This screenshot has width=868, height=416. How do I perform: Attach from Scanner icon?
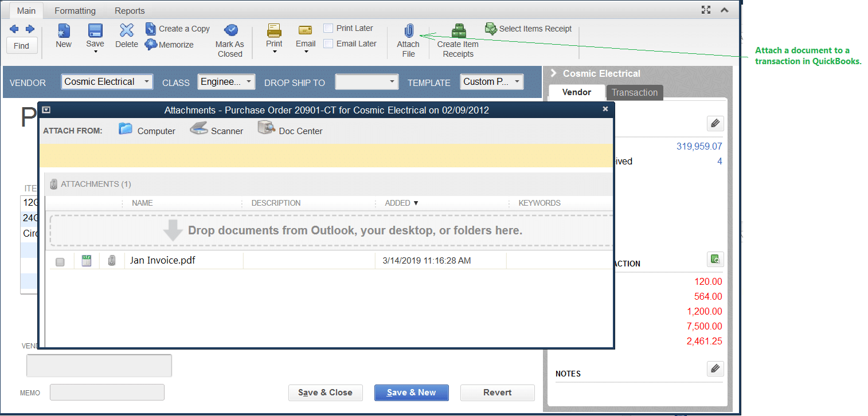click(199, 129)
